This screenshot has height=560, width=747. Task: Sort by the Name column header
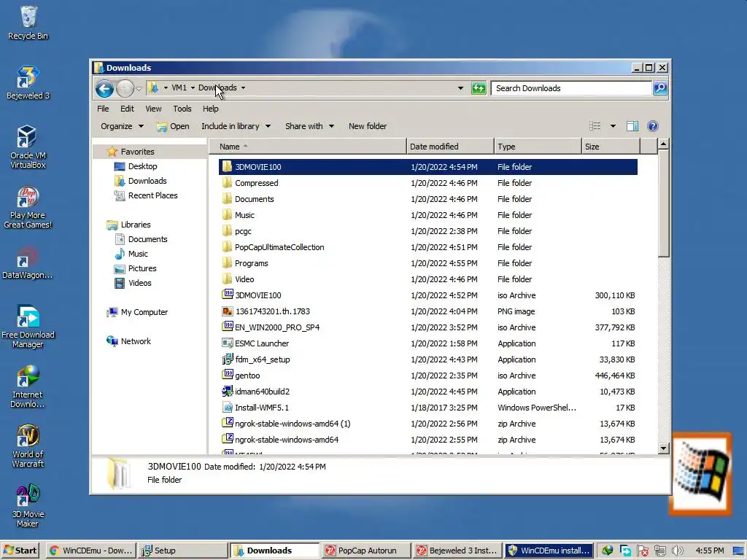[x=308, y=147]
